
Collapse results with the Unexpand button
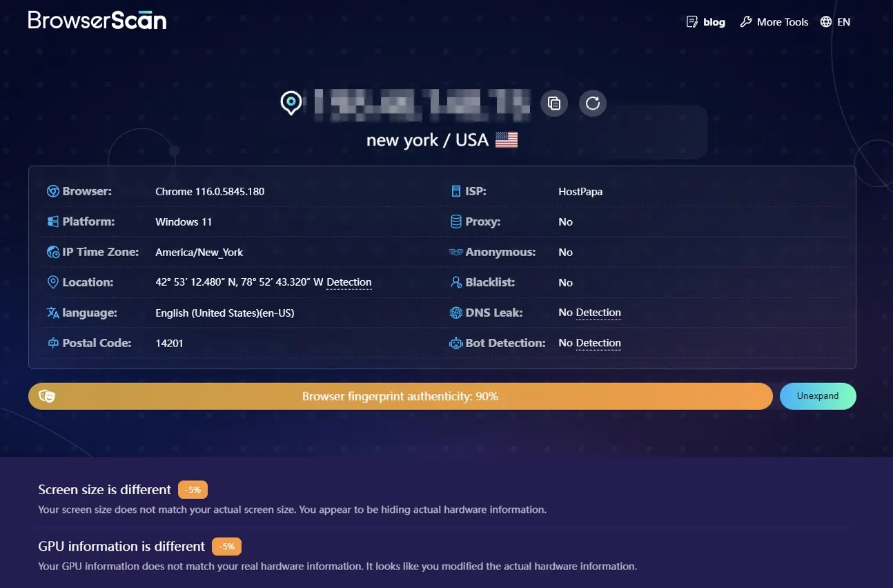click(818, 396)
